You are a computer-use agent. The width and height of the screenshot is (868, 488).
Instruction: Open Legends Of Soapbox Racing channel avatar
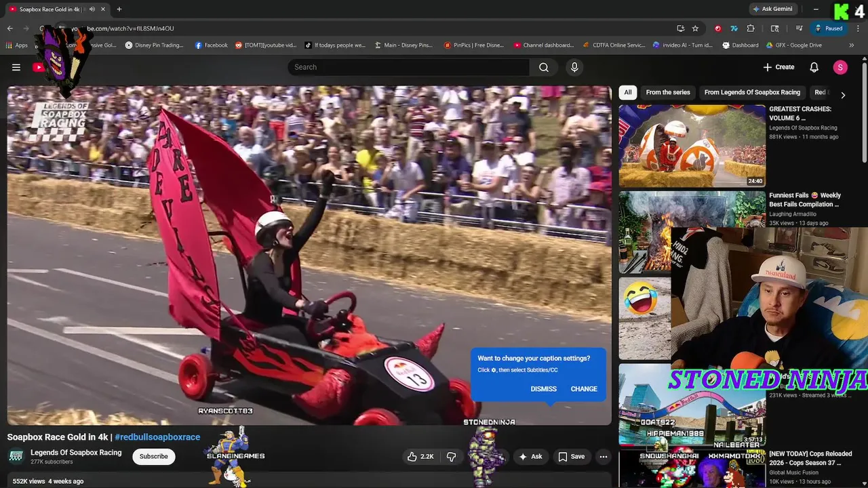pos(16,456)
